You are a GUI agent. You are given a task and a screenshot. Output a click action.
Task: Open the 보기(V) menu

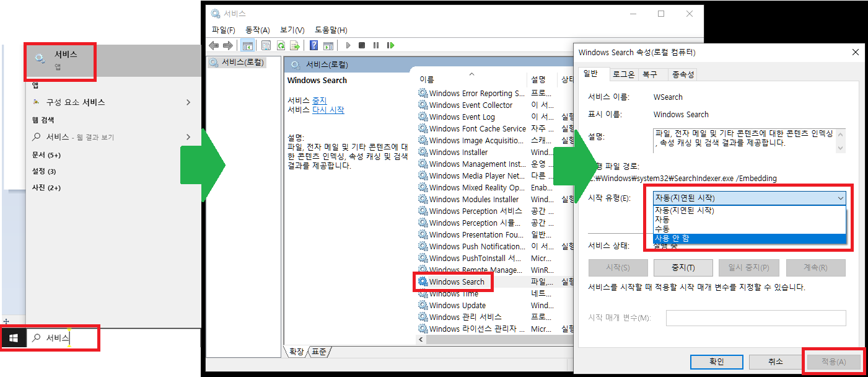[x=292, y=30]
